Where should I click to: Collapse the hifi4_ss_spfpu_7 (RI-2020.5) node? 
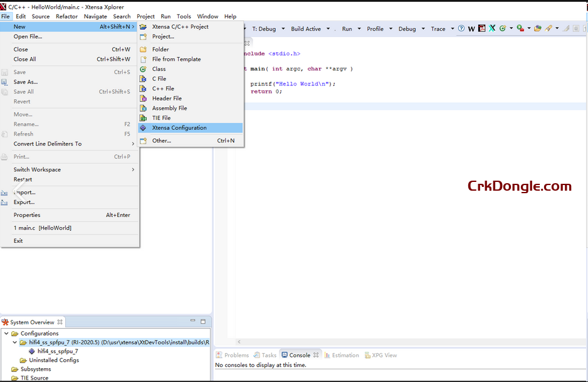click(x=15, y=341)
